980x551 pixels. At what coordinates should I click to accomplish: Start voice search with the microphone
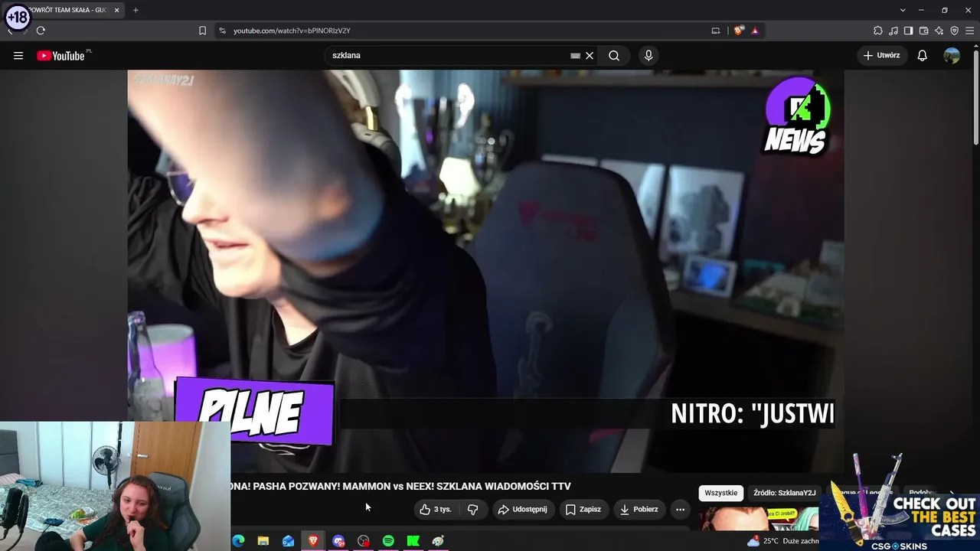pos(648,55)
